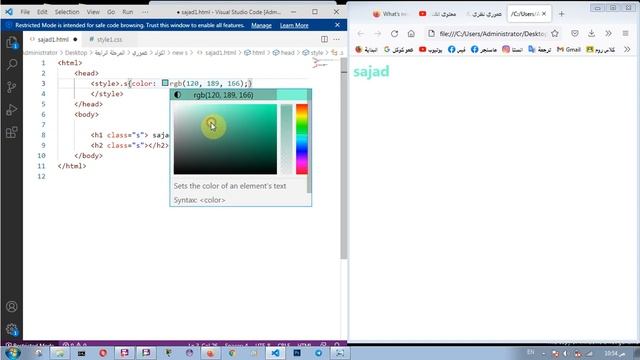The width and height of the screenshot is (640, 360).
Task: Pick a shade in the saturation box
Action: (225, 139)
